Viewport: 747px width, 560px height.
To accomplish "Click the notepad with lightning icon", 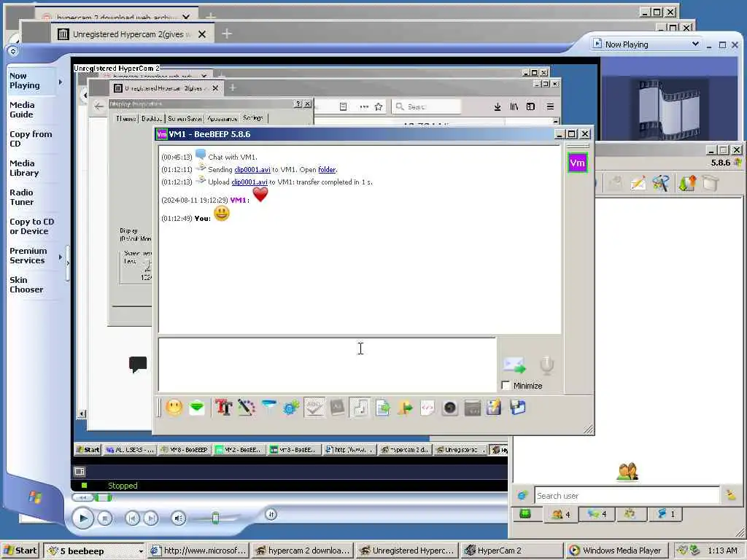I will [x=495, y=408].
